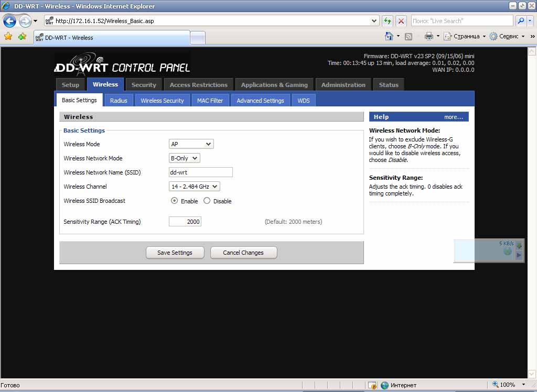Screen dimensions: 537x392
Task: Click the page vertical scrollbar up arrow
Action: click(532, 51)
